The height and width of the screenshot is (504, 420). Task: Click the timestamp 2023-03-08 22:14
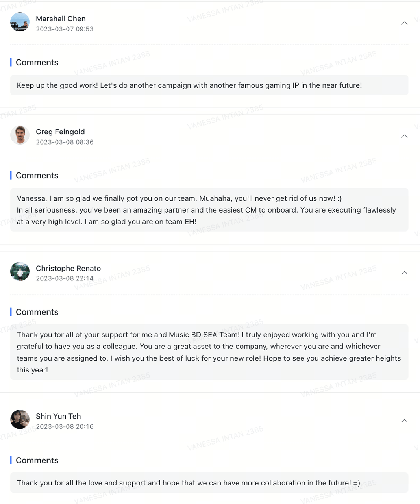click(x=65, y=278)
